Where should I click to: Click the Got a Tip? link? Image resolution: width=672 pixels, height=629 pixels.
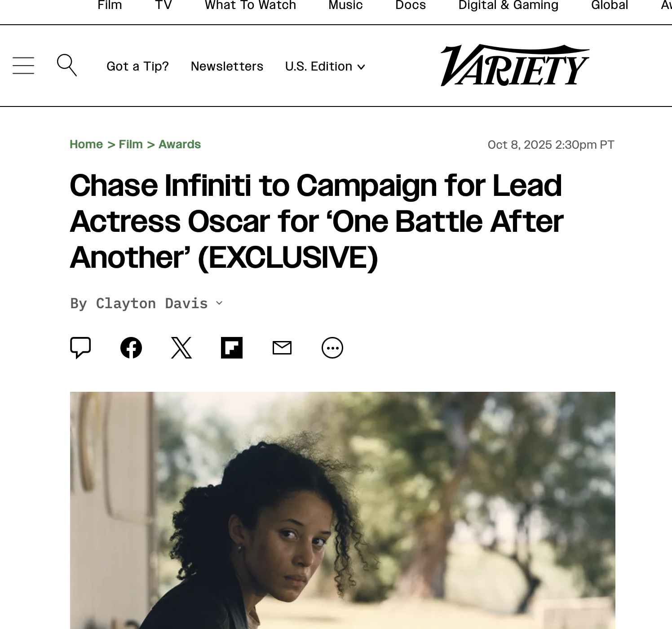click(x=137, y=66)
